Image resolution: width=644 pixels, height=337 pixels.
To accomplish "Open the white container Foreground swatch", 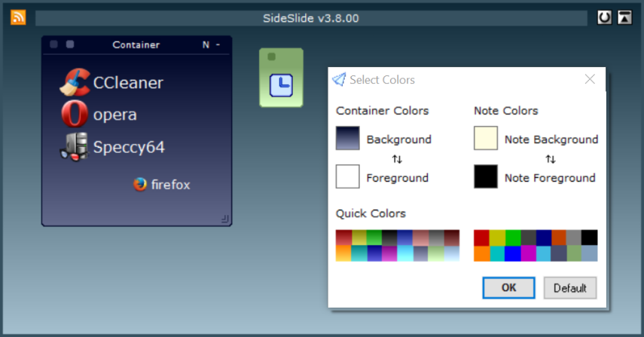I will pyautogui.click(x=347, y=176).
